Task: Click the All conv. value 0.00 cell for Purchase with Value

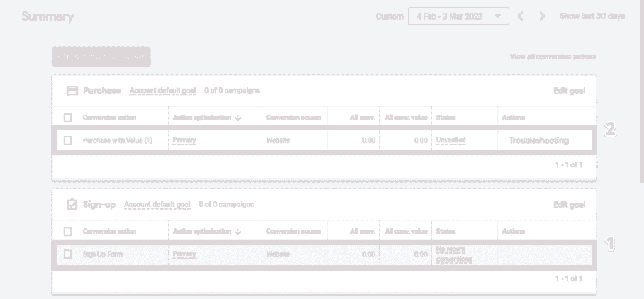Action: 421,140
